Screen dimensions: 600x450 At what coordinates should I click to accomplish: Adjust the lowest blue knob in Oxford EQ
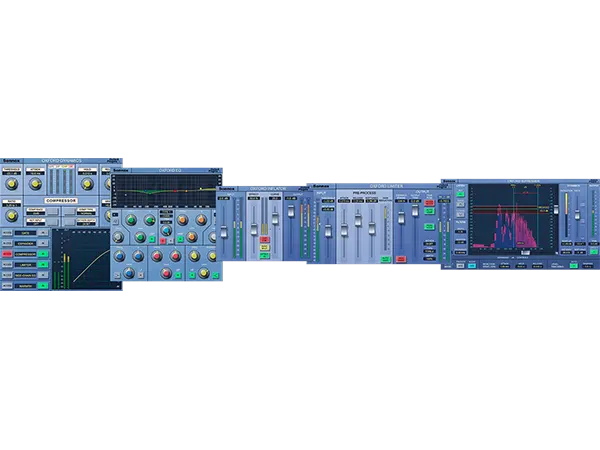[129, 273]
